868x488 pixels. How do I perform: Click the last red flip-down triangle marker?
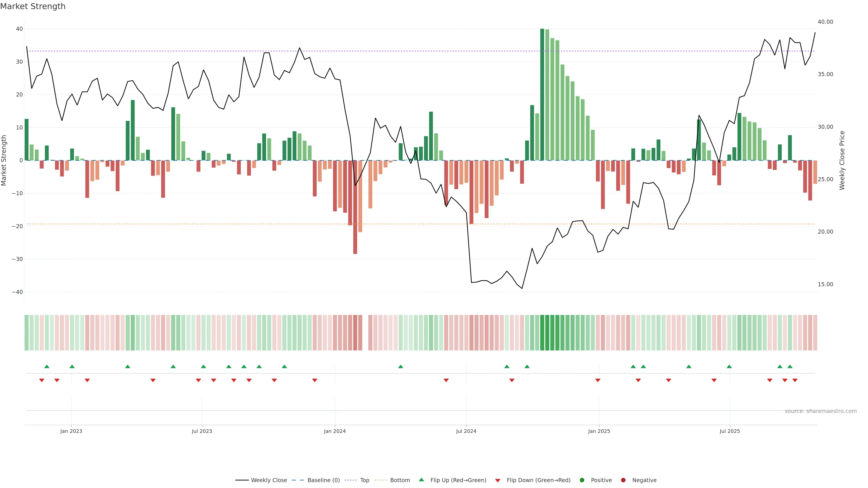795,380
